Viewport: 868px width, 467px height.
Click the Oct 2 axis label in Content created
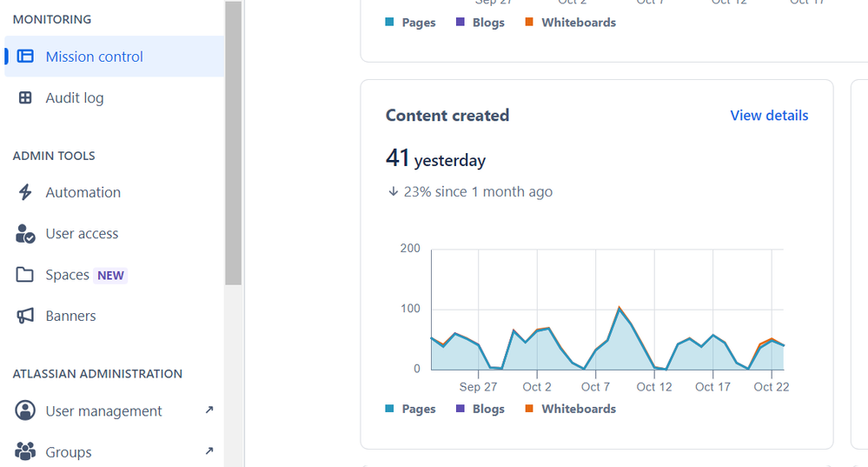coord(536,387)
